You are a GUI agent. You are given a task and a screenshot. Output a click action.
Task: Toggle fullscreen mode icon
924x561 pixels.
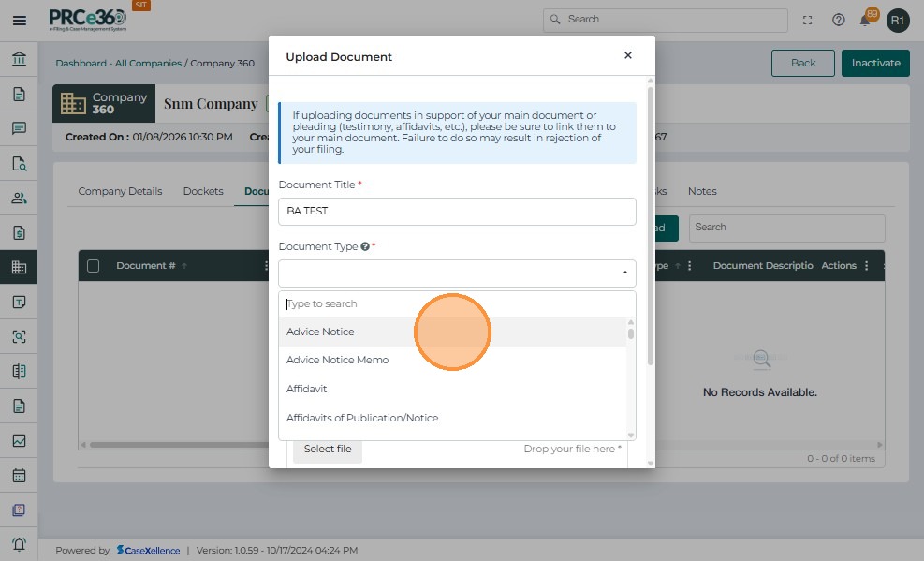tap(808, 20)
